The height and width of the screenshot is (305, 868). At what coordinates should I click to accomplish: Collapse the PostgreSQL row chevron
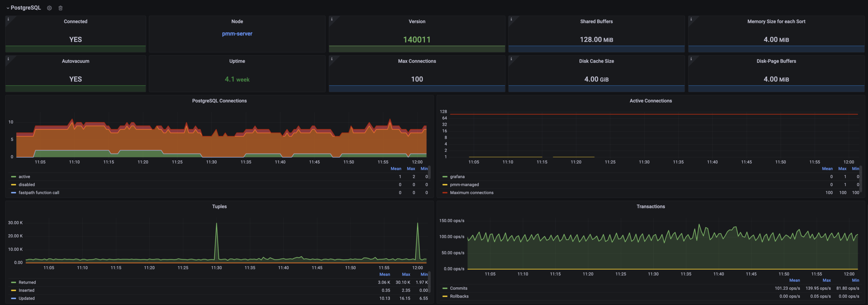tap(8, 8)
